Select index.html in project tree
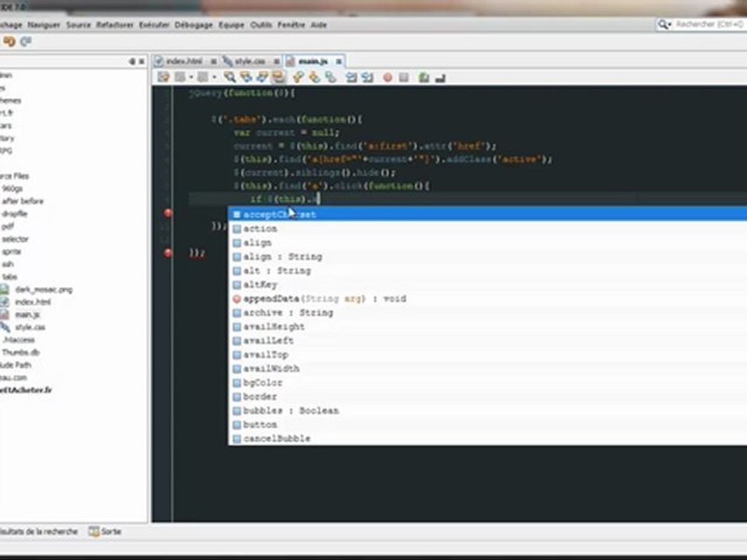The image size is (747, 560). [x=33, y=302]
